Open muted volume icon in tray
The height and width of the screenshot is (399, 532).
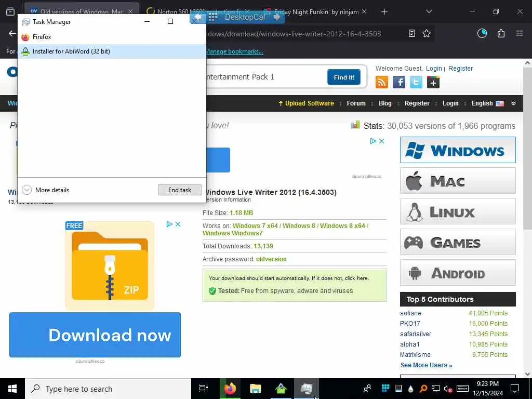pyautogui.click(x=448, y=389)
